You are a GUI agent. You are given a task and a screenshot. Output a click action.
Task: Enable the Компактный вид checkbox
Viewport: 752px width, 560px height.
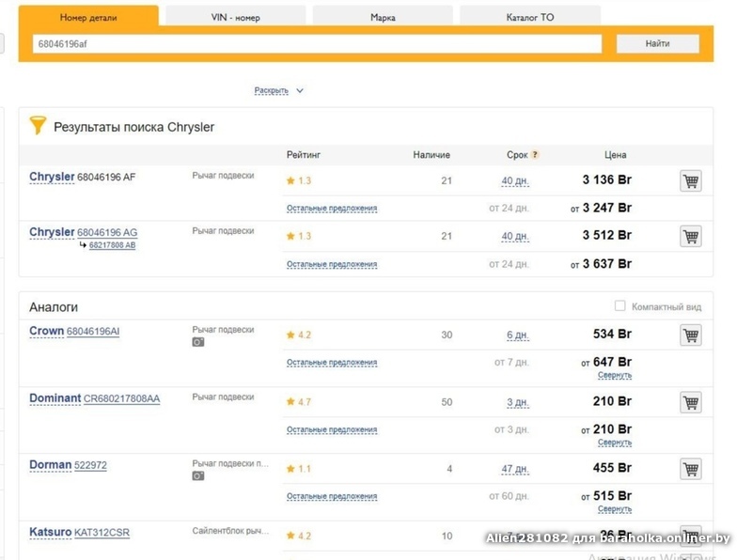620,306
